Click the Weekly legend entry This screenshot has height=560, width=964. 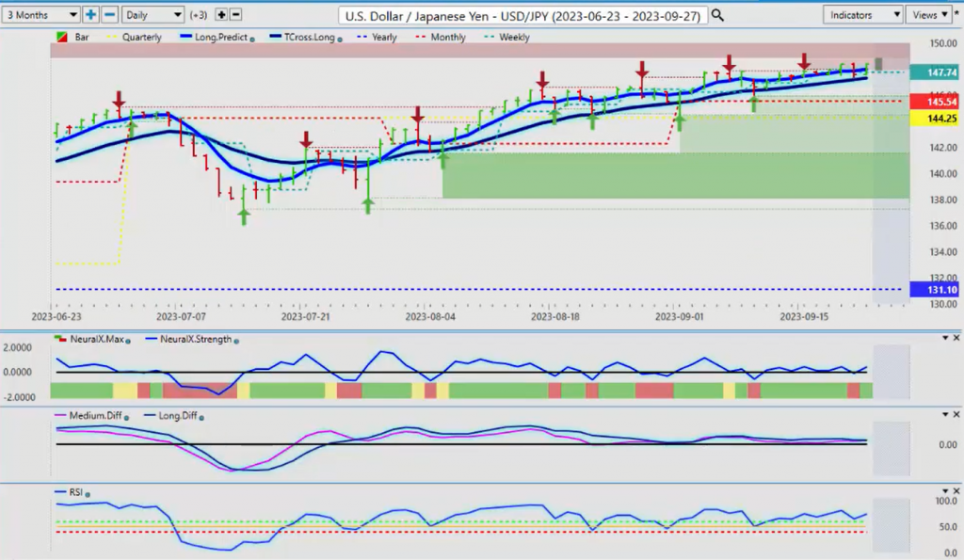pyautogui.click(x=506, y=38)
